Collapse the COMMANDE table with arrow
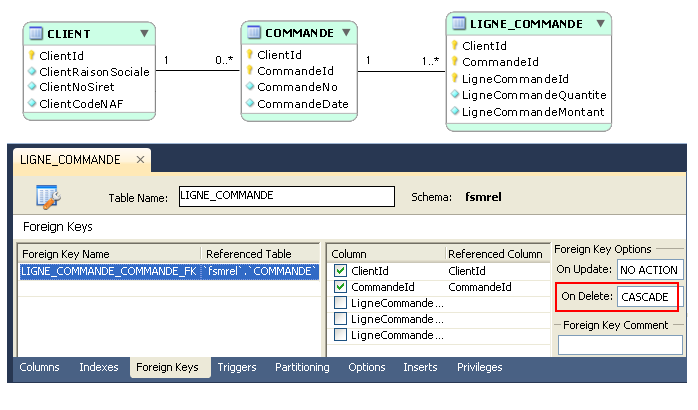Viewport: 698px width, 410px height. click(344, 33)
